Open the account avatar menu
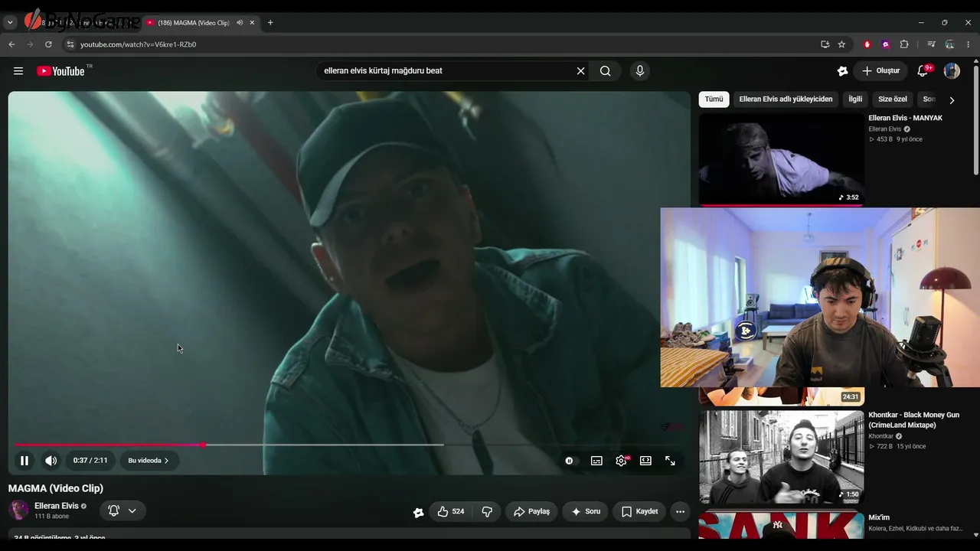The width and height of the screenshot is (980, 551). point(952,71)
